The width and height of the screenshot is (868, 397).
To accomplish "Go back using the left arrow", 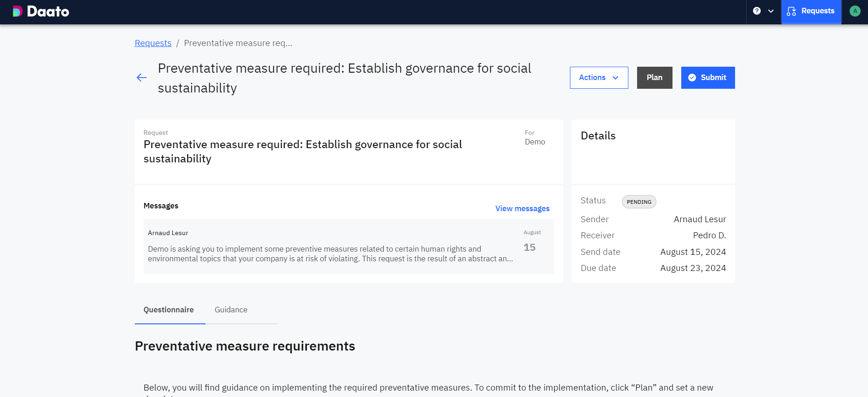I will pos(142,78).
